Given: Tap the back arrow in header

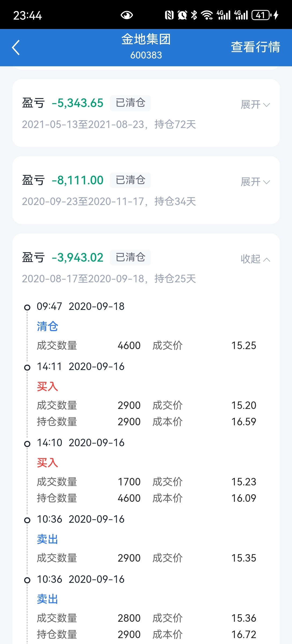Looking at the screenshot, I should (x=16, y=47).
